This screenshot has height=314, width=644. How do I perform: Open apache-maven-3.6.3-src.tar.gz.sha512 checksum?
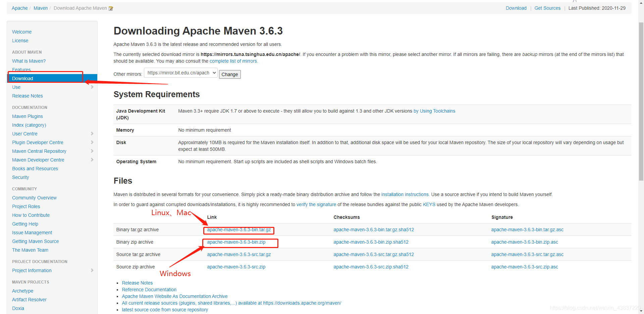click(x=374, y=254)
